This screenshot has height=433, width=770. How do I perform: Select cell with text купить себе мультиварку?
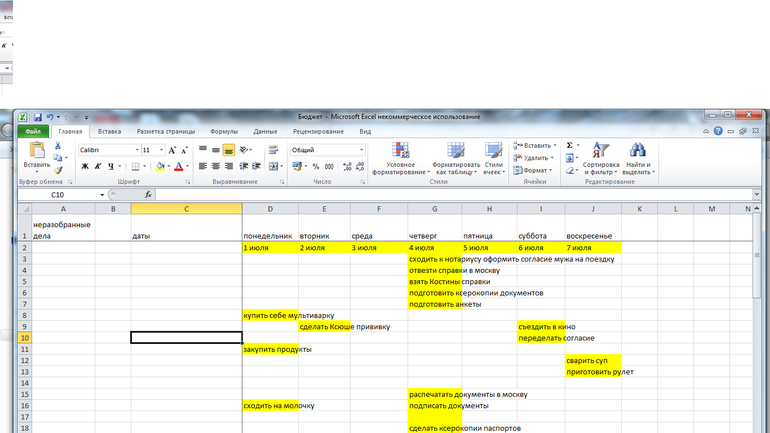point(270,315)
